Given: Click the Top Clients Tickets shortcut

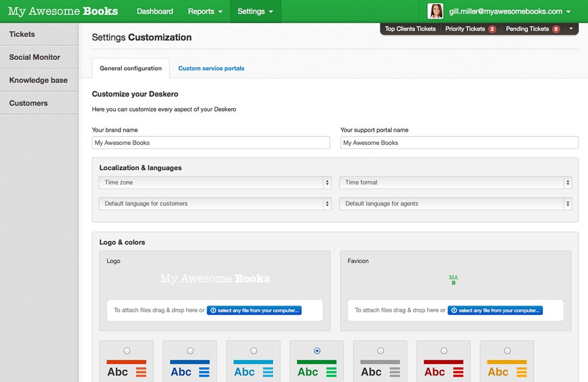Looking at the screenshot, I should [x=410, y=28].
